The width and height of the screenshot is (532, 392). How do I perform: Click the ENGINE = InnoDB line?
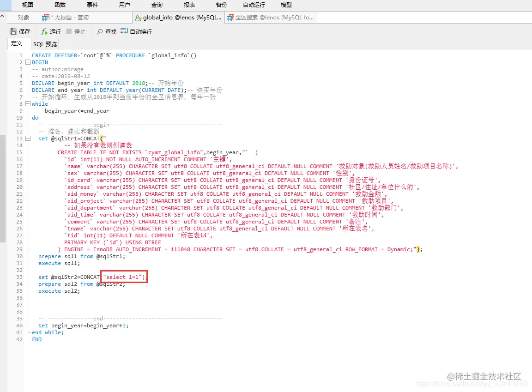[240, 249]
